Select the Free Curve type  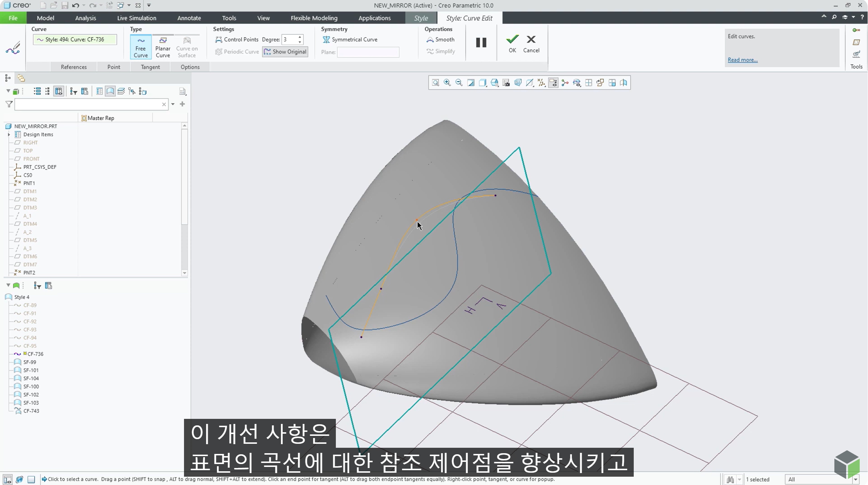[x=141, y=47]
